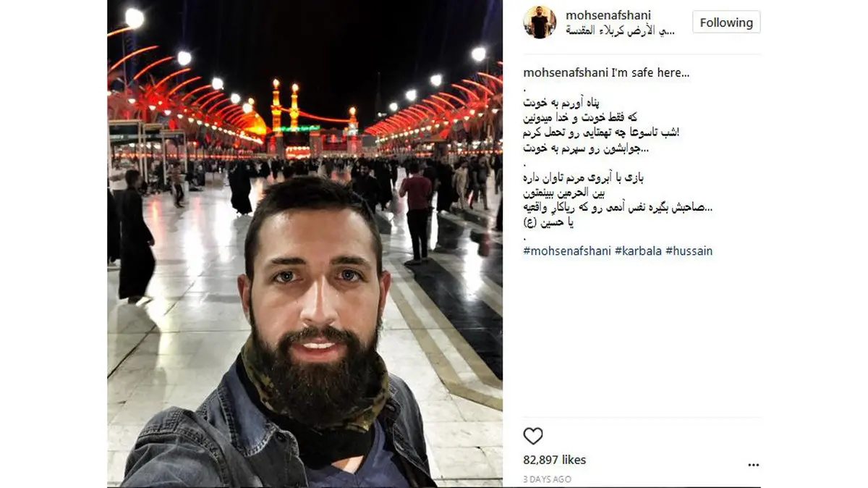Open the three-dot more options menu
868x488 pixels.
[x=754, y=465]
